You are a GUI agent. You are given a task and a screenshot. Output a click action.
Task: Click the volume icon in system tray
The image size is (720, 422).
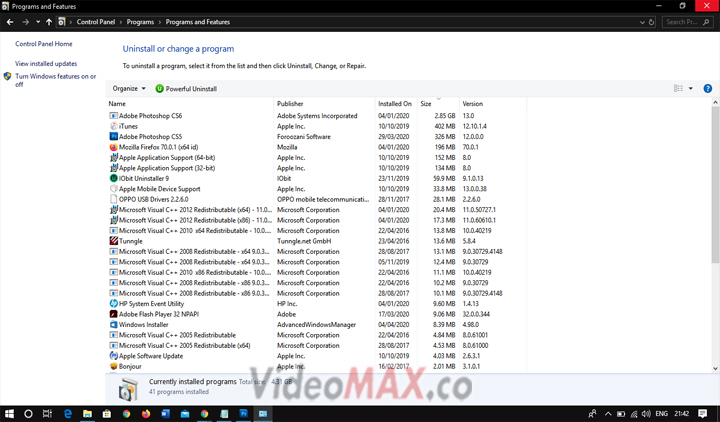pyautogui.click(x=646, y=414)
